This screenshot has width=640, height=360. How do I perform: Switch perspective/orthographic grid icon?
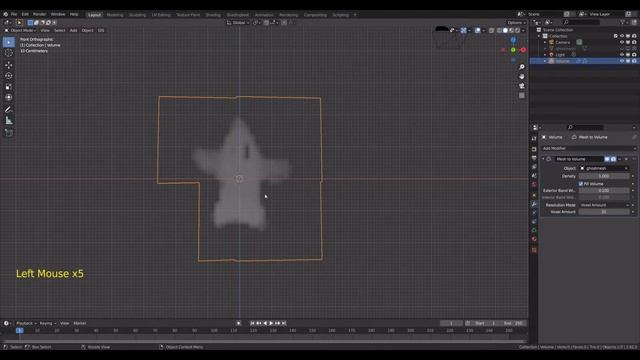click(522, 95)
